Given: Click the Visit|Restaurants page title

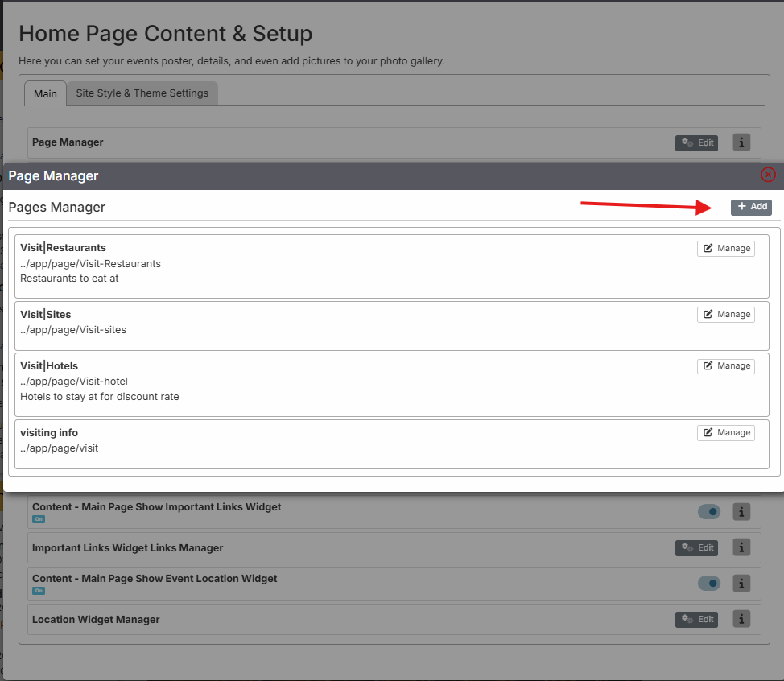Looking at the screenshot, I should [63, 247].
